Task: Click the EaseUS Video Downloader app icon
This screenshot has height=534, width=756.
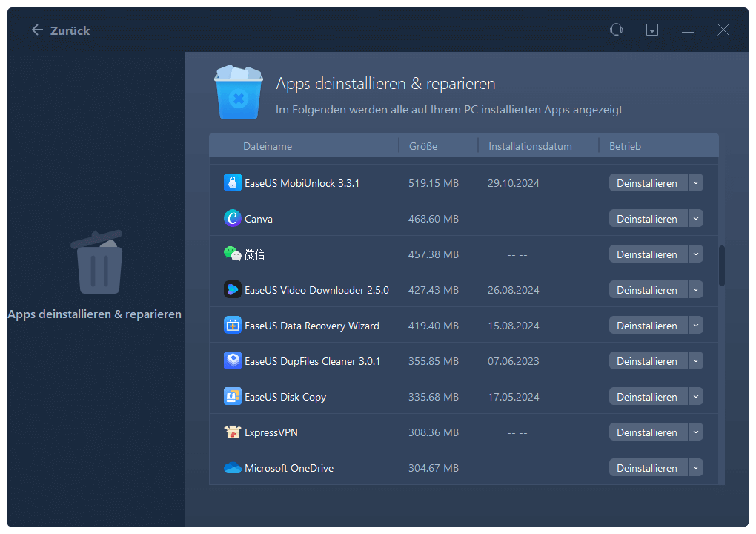Action: (x=233, y=289)
